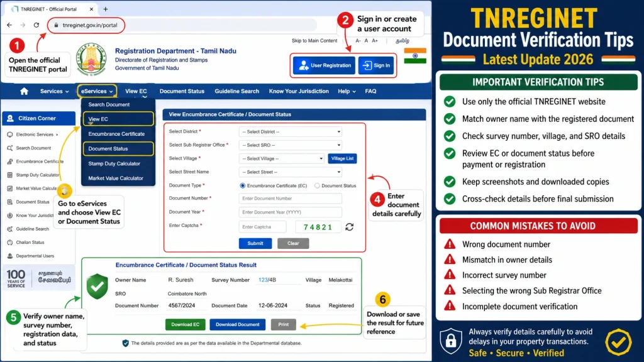The width and height of the screenshot is (644, 362).
Task: Click the User Registration button
Action: [324, 65]
